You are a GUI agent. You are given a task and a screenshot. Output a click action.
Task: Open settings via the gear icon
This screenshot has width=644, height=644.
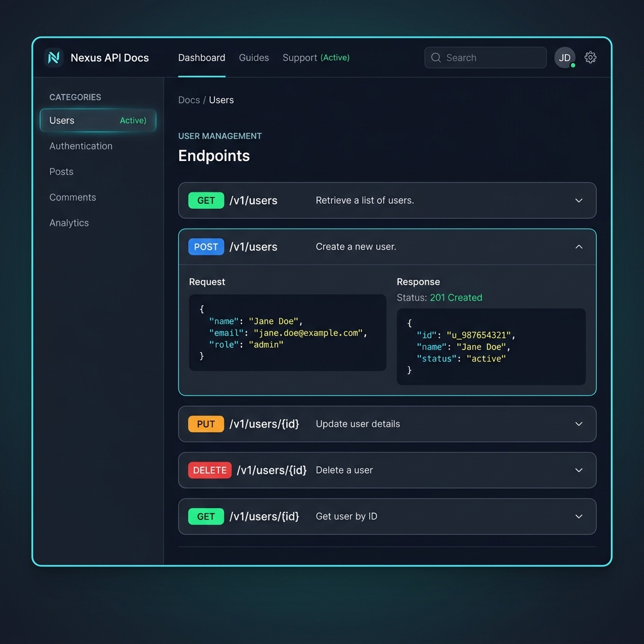click(590, 57)
